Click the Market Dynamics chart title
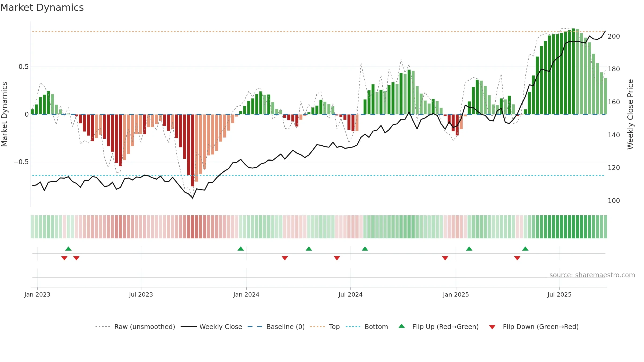Viewport: 644px width, 362px height. click(x=42, y=8)
